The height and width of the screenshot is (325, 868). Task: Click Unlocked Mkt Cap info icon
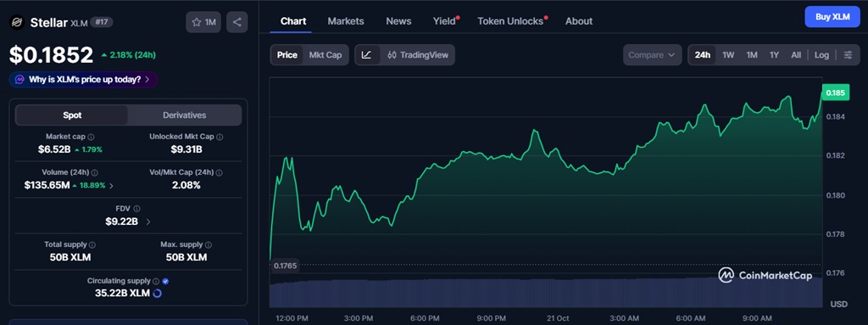220,137
